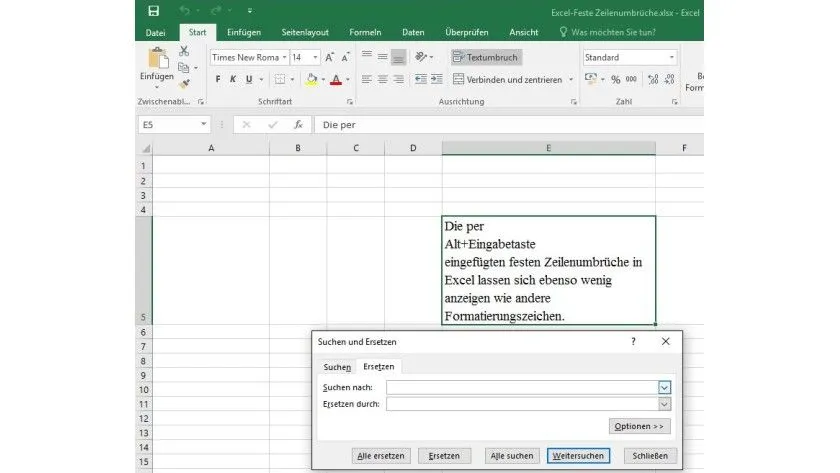The height and width of the screenshot is (473, 840).
Task: Open the Ersetzen durch history dropdown
Action: 664,404
